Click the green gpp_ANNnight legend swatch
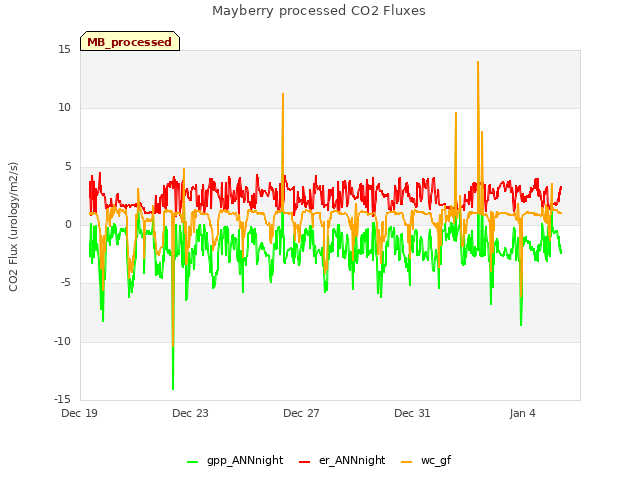 (x=192, y=462)
